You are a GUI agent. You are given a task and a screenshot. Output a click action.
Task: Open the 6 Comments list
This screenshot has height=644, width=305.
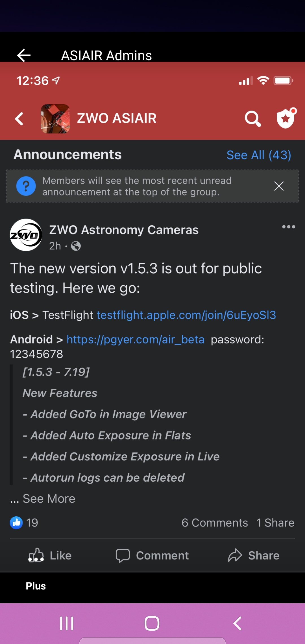(x=215, y=523)
